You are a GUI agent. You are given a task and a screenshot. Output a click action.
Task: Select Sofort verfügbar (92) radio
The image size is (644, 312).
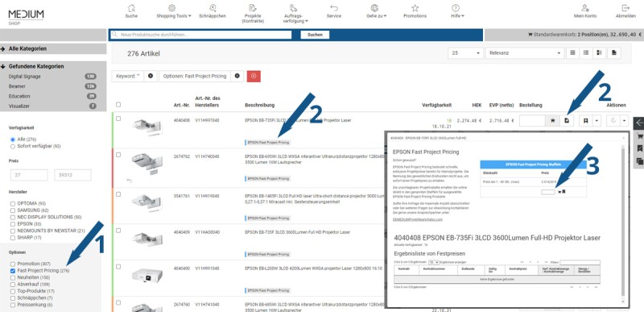coord(13,146)
